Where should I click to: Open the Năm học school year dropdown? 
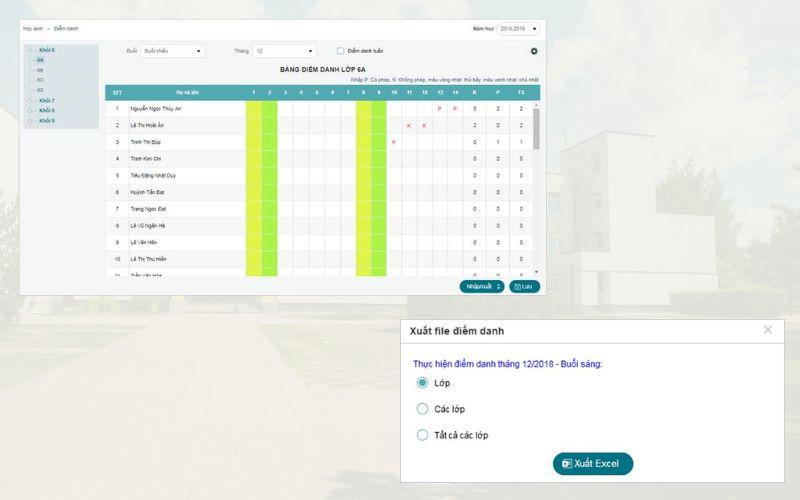tap(518, 29)
